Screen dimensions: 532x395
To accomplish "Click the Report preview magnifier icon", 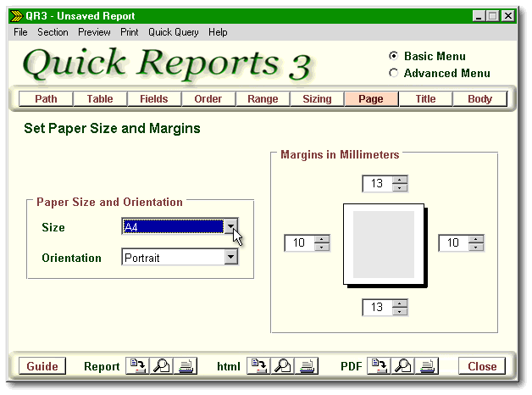I will [162, 366].
